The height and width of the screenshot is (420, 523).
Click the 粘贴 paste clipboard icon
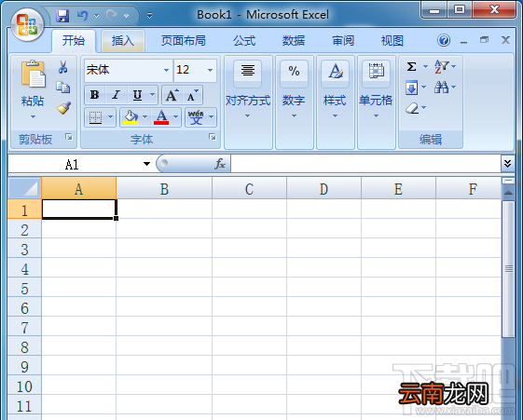pyautogui.click(x=33, y=74)
